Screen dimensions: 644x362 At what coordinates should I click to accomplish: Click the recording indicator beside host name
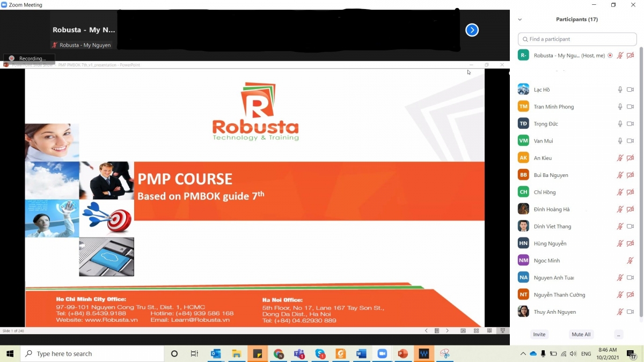(x=610, y=55)
